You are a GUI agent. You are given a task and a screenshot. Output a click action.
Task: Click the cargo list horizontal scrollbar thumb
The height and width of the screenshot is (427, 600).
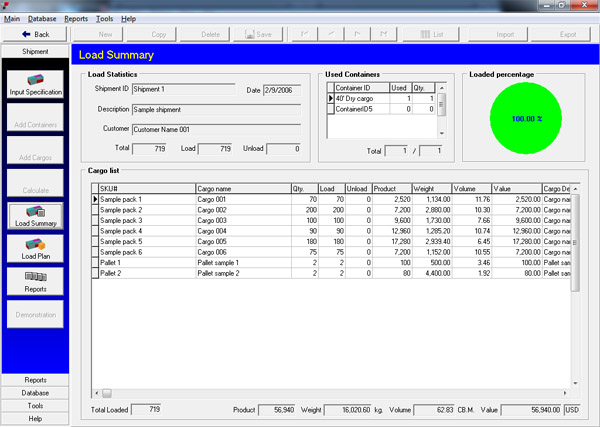point(107,393)
